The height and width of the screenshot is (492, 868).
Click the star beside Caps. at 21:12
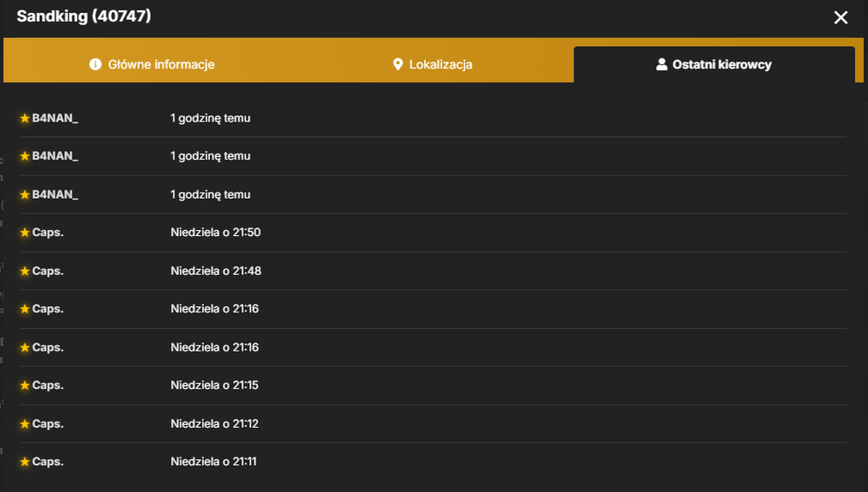25,423
